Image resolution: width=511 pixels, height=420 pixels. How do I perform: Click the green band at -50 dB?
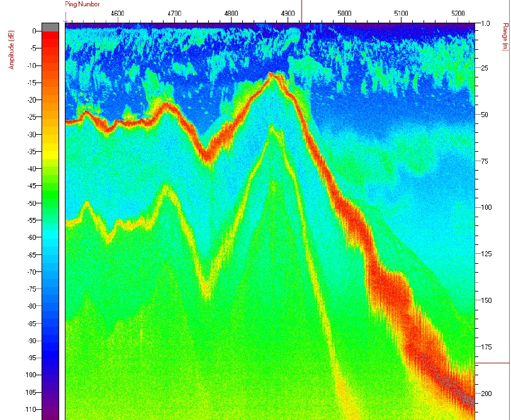(50, 203)
